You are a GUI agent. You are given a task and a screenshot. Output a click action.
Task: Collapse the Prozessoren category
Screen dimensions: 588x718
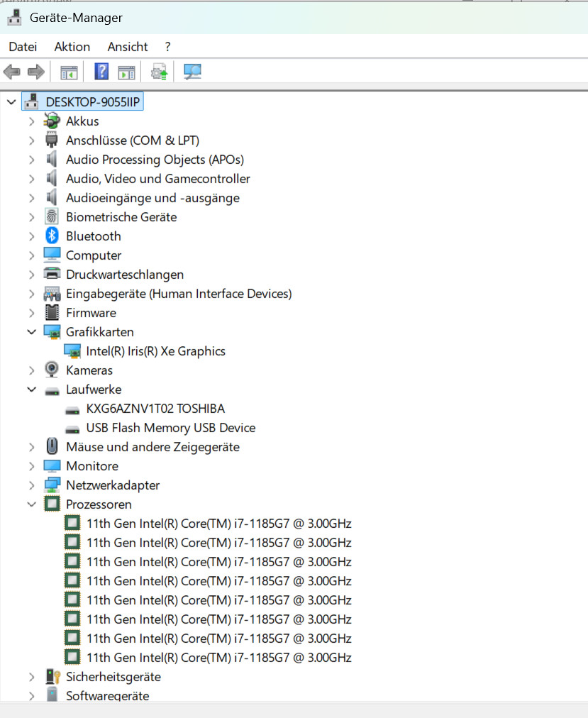point(32,504)
